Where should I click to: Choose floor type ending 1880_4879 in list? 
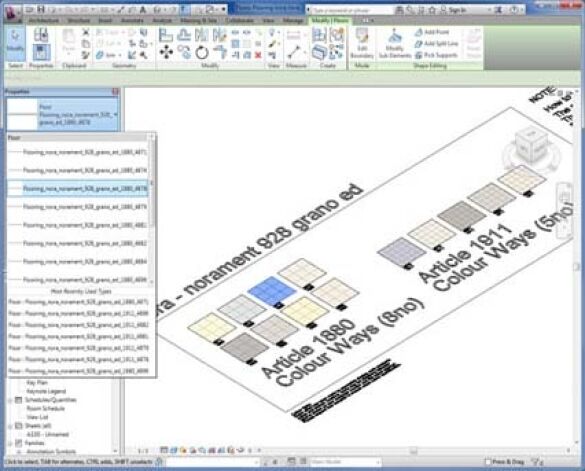(x=78, y=207)
